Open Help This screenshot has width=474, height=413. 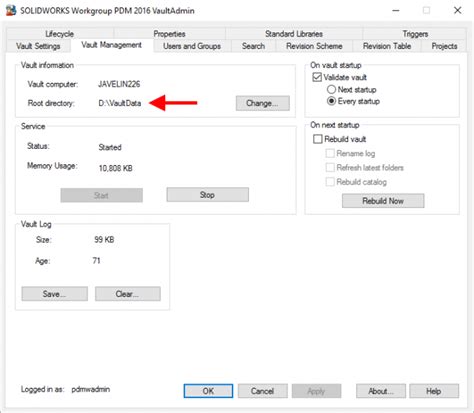pos(434,391)
